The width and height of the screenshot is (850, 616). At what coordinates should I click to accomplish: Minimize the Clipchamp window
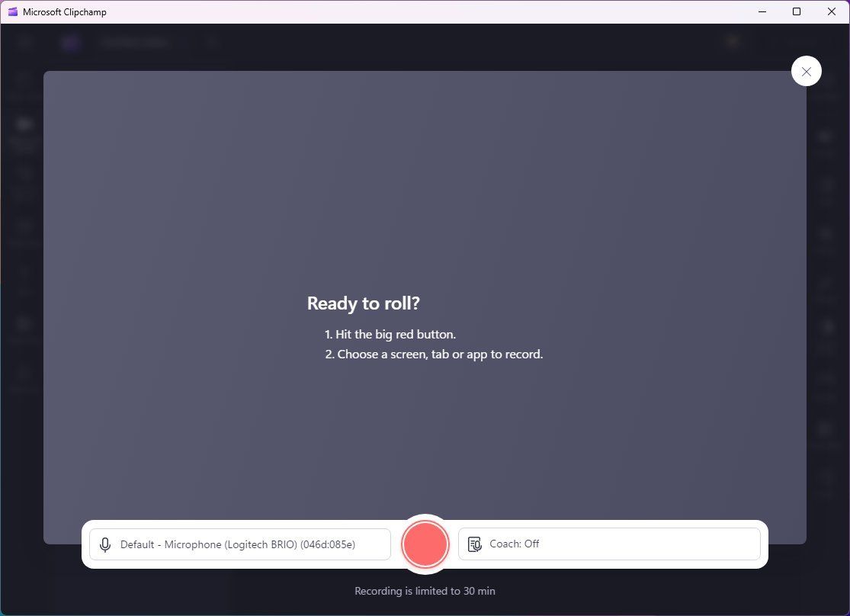coord(762,11)
